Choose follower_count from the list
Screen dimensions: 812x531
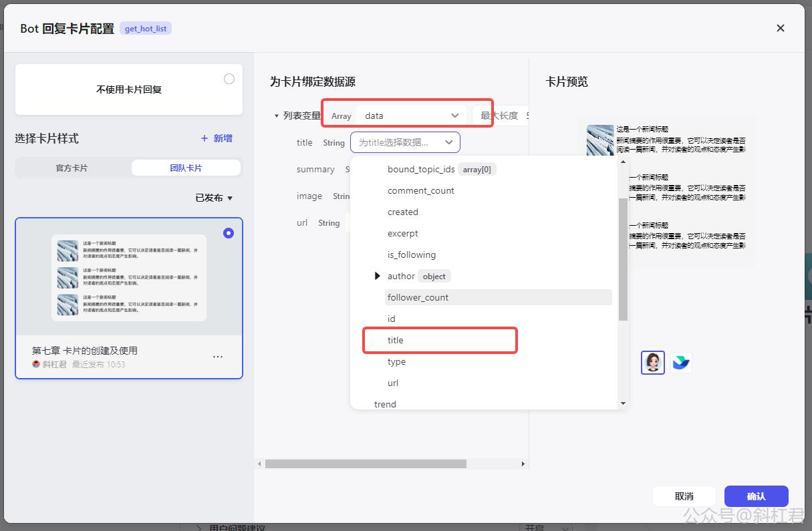point(498,297)
